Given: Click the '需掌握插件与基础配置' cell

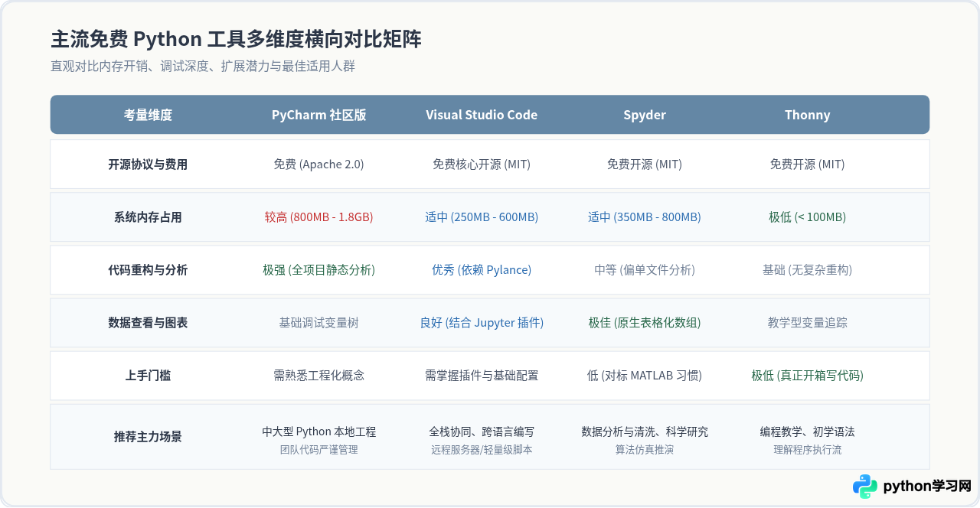Looking at the screenshot, I should point(482,376).
